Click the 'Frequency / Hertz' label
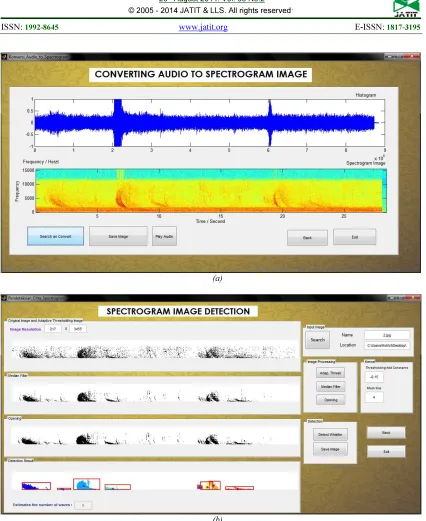 tap(41, 162)
